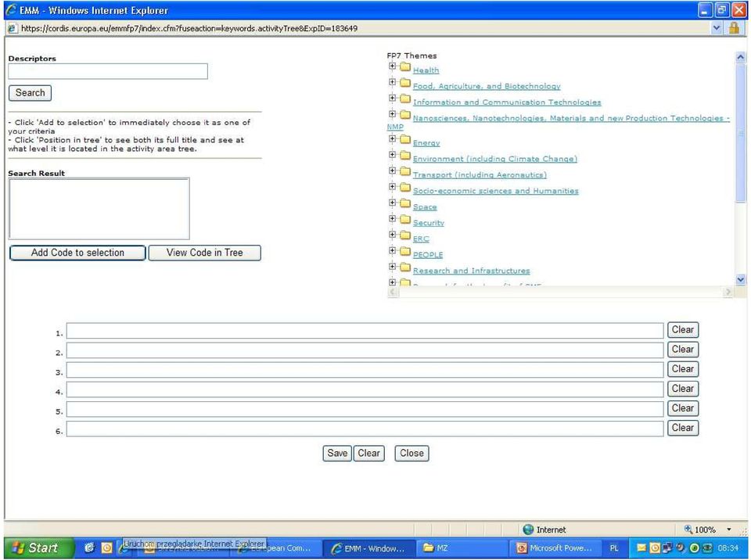The image size is (751, 560).
Task: Click the tree scrollbar down arrow
Action: 741,279
